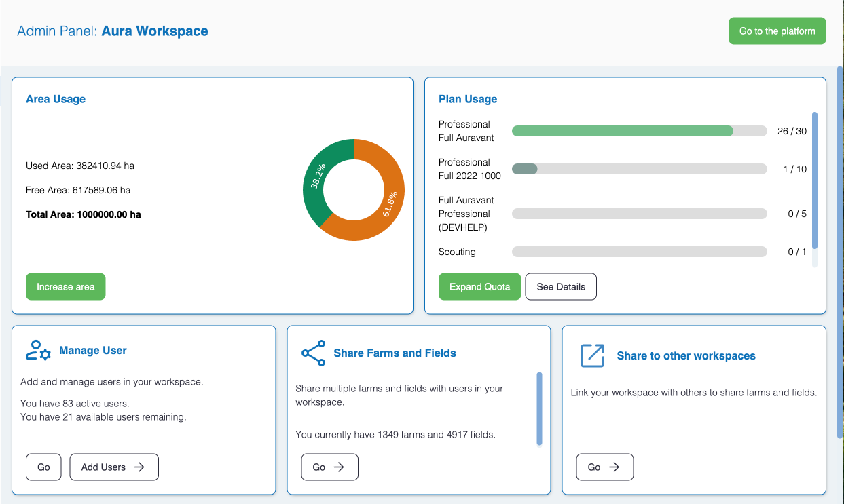
Task: Click the Share to other workspaces external-link icon
Action: coord(592,355)
